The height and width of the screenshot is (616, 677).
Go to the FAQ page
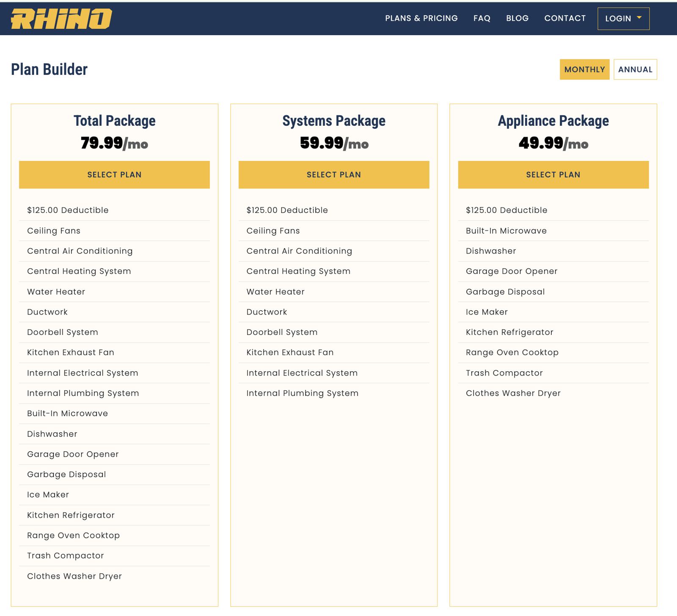[x=482, y=18]
